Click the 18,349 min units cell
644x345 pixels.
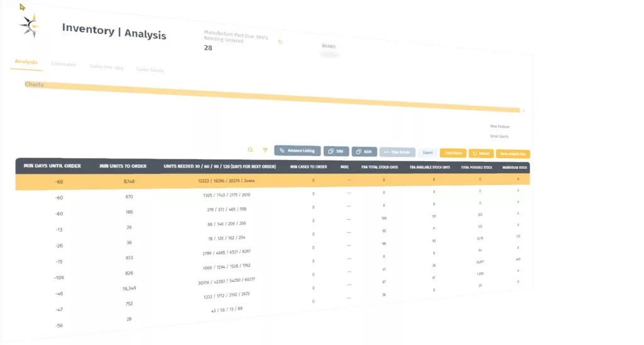click(x=129, y=288)
